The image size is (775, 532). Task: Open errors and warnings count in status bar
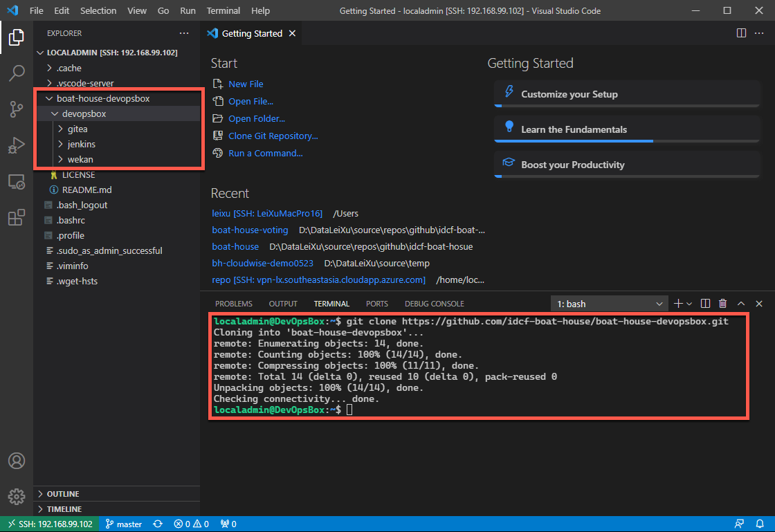pos(191,524)
